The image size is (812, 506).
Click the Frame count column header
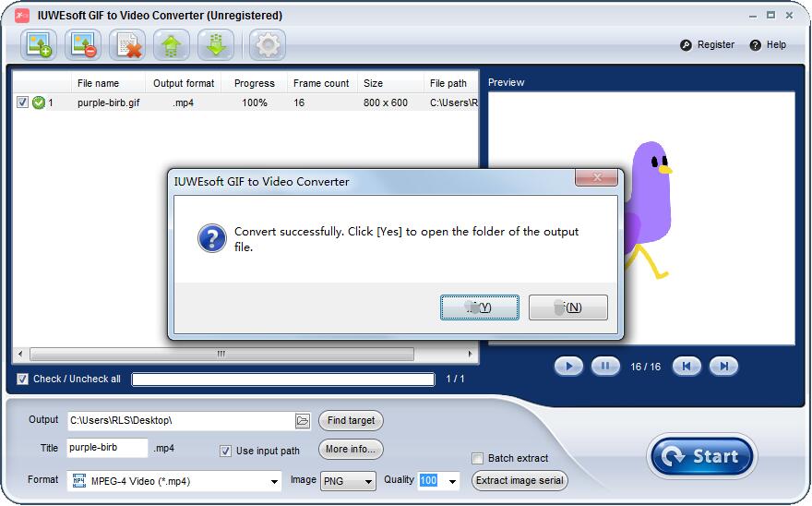(x=321, y=83)
